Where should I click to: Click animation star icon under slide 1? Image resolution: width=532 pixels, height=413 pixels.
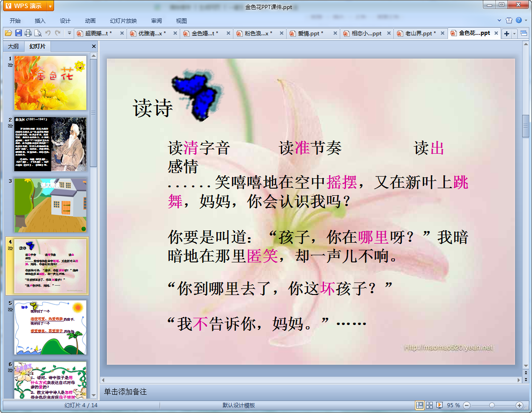coord(10,65)
